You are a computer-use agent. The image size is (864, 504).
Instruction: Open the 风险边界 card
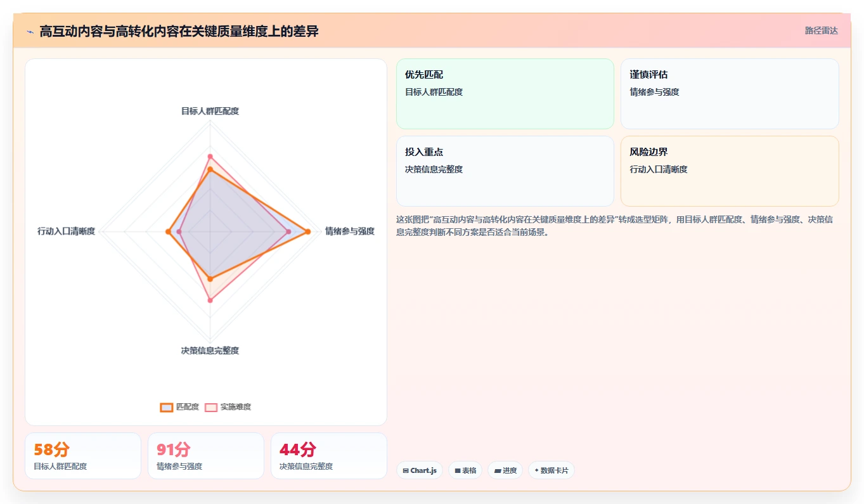click(730, 171)
